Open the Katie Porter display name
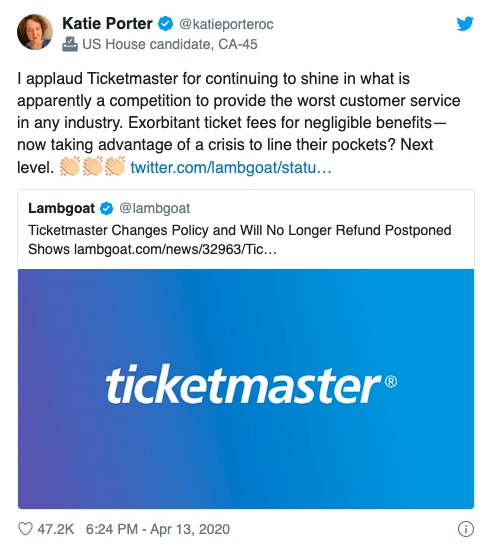Image resolution: width=490 pixels, height=546 pixels. click(x=107, y=24)
